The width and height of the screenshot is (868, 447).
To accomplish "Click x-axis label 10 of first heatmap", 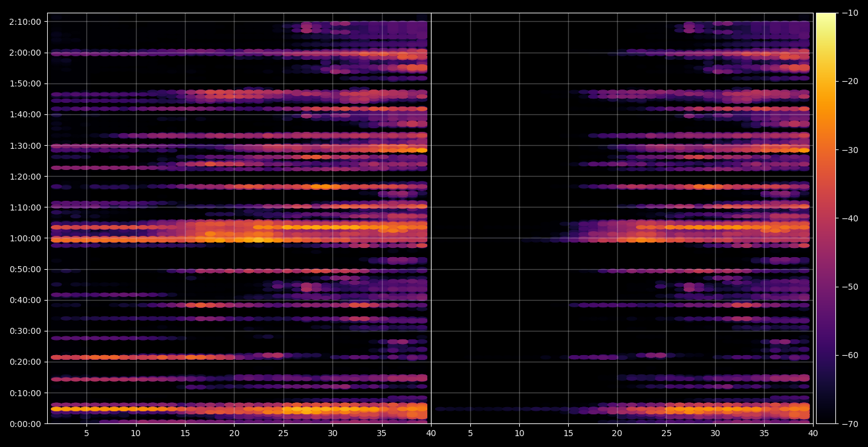I will coord(135,433).
